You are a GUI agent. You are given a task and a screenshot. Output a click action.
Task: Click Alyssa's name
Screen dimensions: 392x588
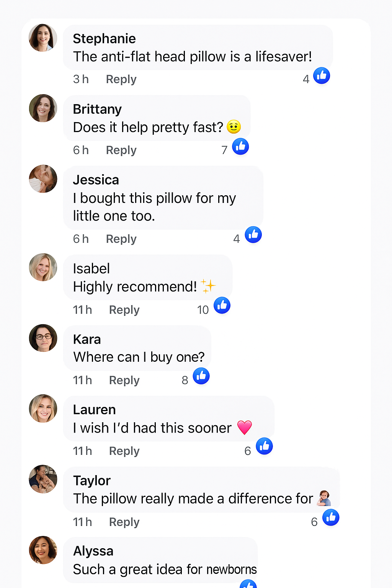93,551
